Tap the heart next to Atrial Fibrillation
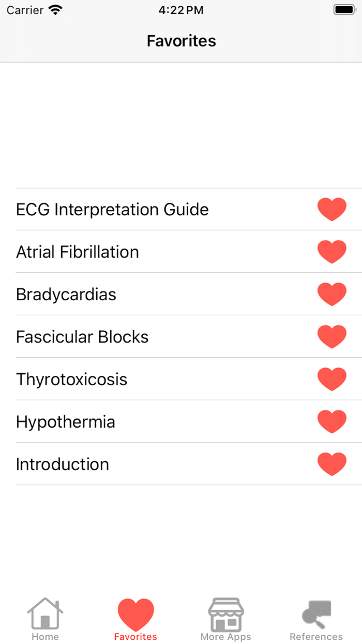The width and height of the screenshot is (362, 644). (x=331, y=251)
